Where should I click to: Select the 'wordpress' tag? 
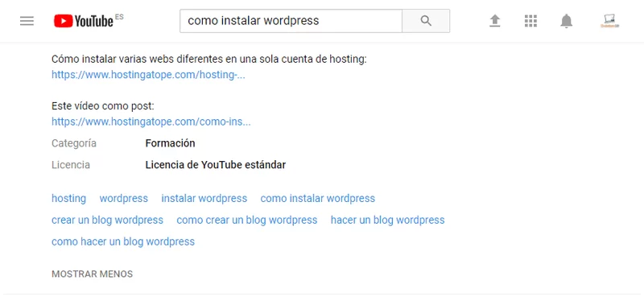124,199
